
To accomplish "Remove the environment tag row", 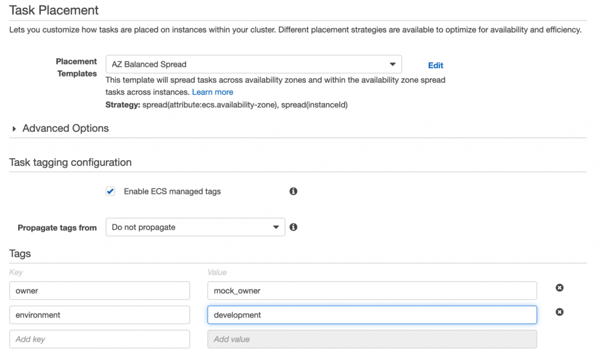I will click(559, 312).
